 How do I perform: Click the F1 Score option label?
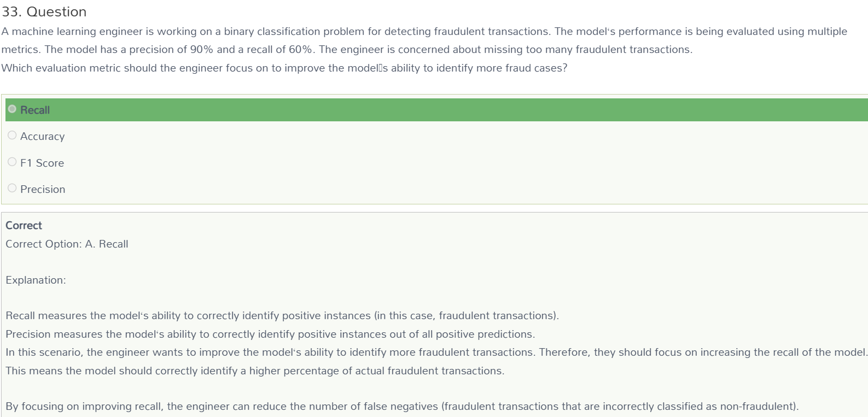[42, 163]
